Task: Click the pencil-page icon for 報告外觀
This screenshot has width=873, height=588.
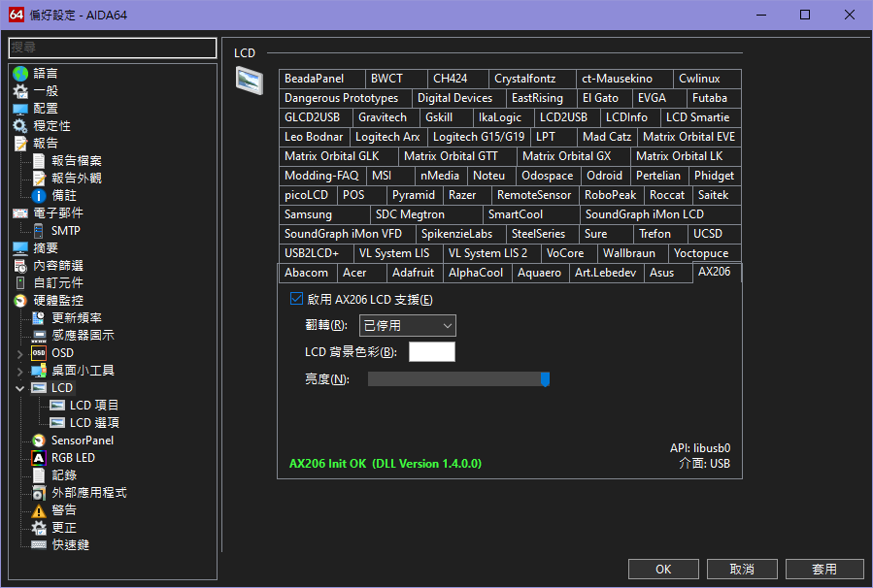Action: [x=39, y=179]
